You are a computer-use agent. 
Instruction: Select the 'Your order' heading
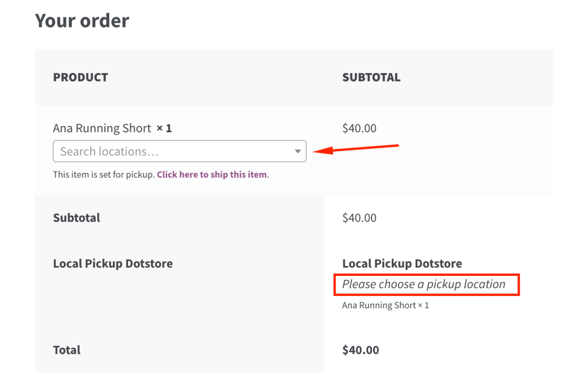click(82, 21)
